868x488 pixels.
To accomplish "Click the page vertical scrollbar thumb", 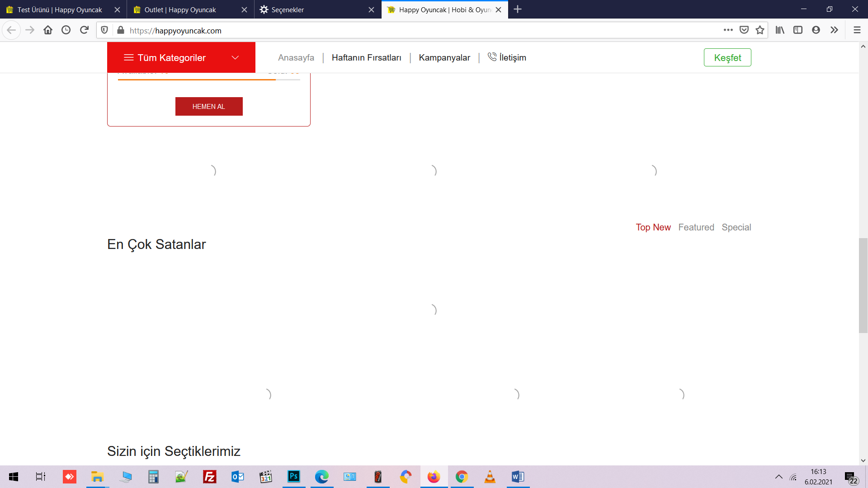I will click(x=863, y=285).
